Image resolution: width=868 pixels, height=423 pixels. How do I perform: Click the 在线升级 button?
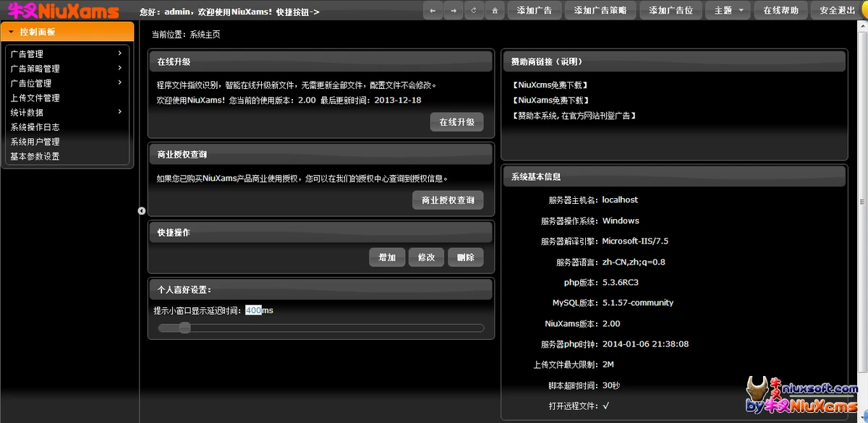[456, 122]
